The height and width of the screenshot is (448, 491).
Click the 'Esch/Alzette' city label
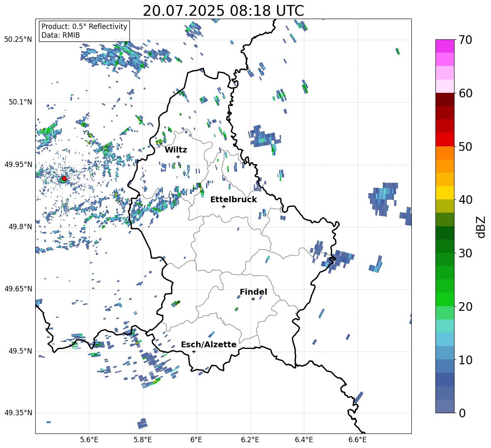[x=209, y=344]
